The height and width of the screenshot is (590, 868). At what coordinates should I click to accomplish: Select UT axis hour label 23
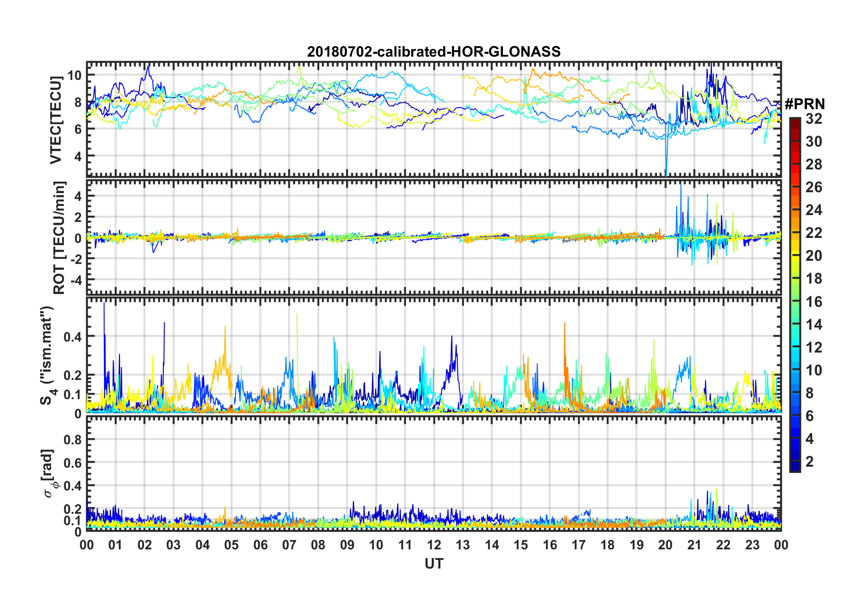[x=753, y=545]
